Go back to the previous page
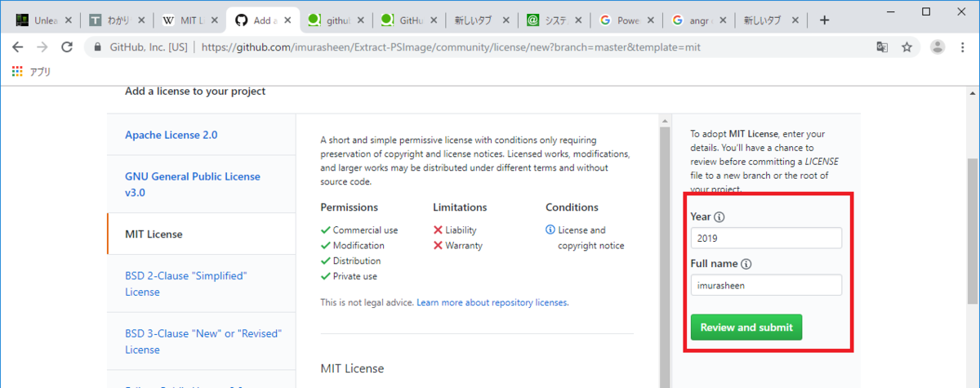Viewport: 980px width, 388px height. pos(17,47)
